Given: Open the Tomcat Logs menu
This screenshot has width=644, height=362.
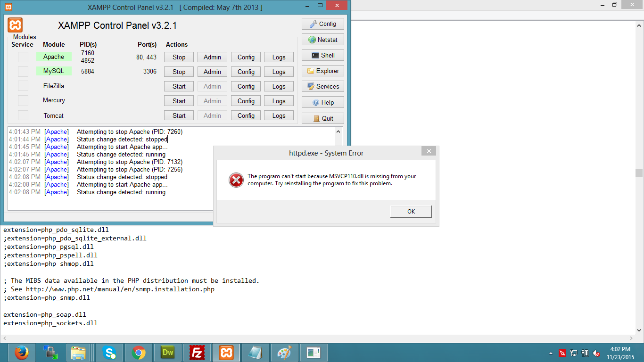Looking at the screenshot, I should click(279, 115).
